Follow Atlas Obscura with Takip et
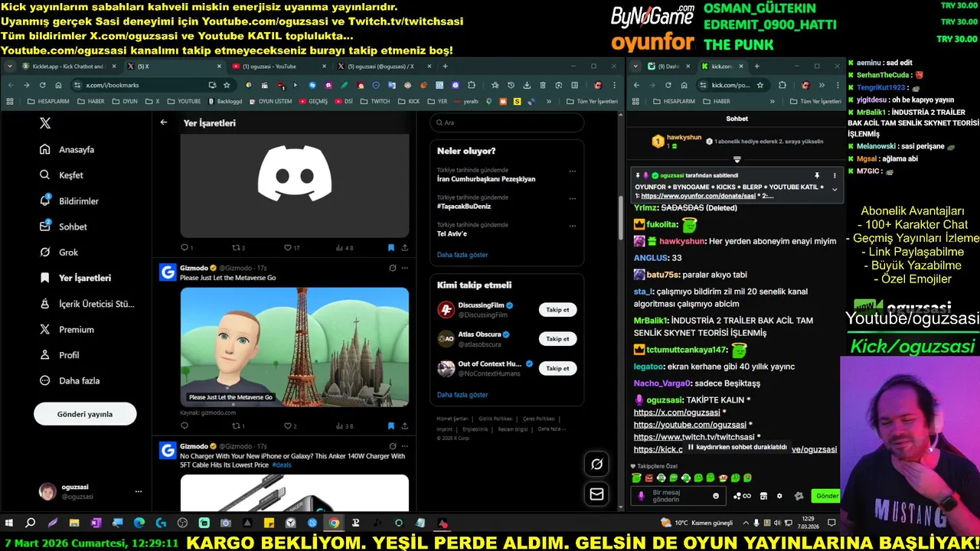Screen dimensions: 980x551 pyautogui.click(x=557, y=339)
